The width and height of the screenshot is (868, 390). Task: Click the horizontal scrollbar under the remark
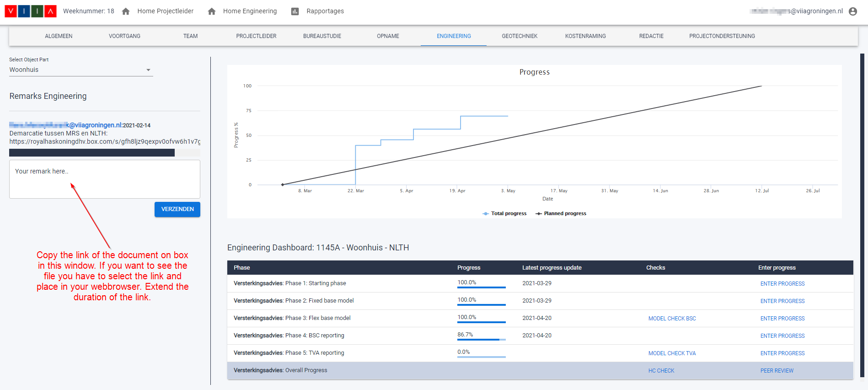pyautogui.click(x=92, y=152)
